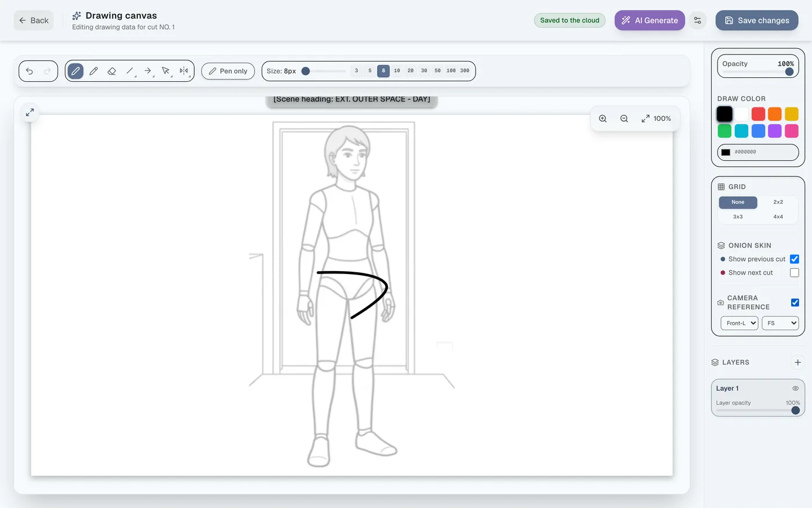Viewport: 812px width, 508px height.
Task: Click the undo arrow icon
Action: (x=30, y=71)
